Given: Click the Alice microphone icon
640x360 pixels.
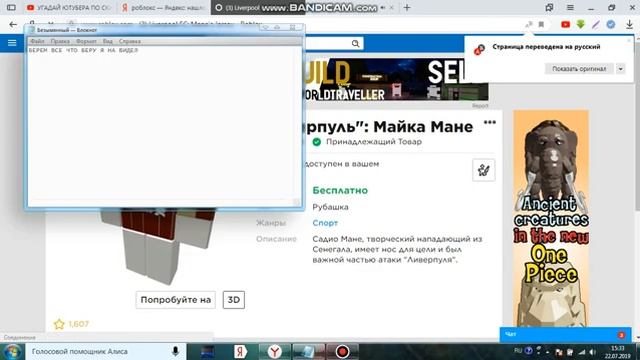Looking at the screenshot, I should [x=176, y=351].
